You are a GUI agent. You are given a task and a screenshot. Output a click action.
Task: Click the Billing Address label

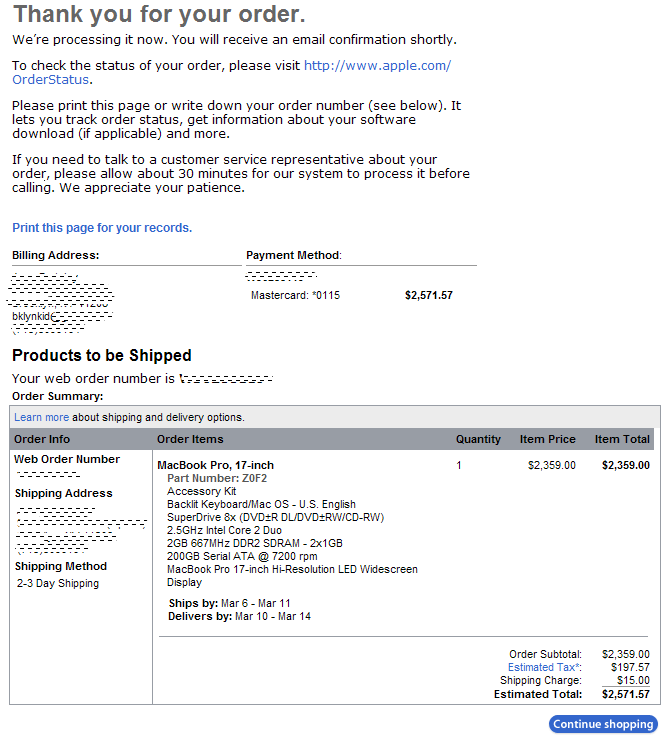click(55, 255)
